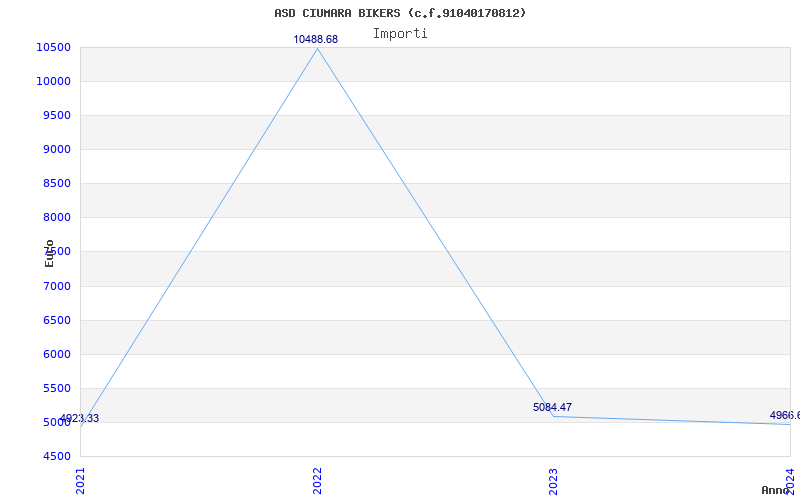Click the 6000 y-axis tick label
800x500 pixels.
57,354
